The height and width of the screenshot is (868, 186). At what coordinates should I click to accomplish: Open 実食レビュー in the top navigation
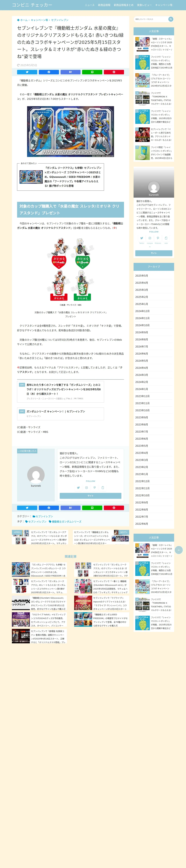(x=144, y=5)
